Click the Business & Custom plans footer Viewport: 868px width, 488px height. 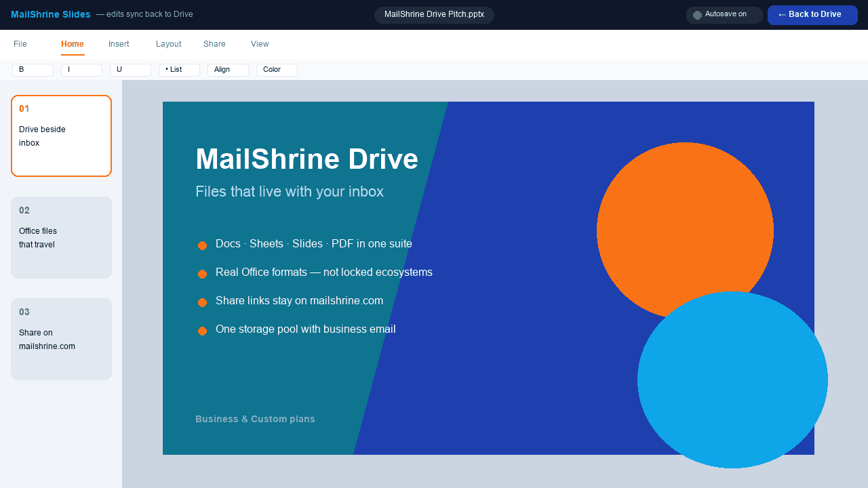tap(255, 420)
